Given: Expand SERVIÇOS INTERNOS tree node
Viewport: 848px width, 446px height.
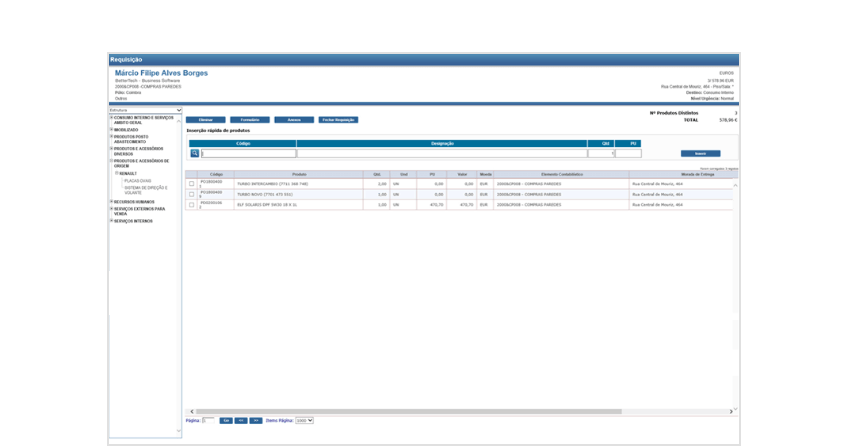Looking at the screenshot, I should pyautogui.click(x=111, y=221).
